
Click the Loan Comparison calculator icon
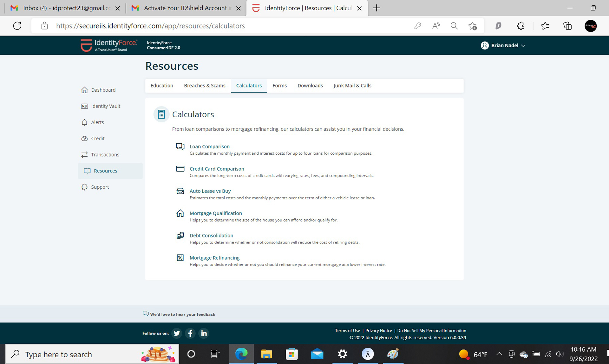coord(180,146)
